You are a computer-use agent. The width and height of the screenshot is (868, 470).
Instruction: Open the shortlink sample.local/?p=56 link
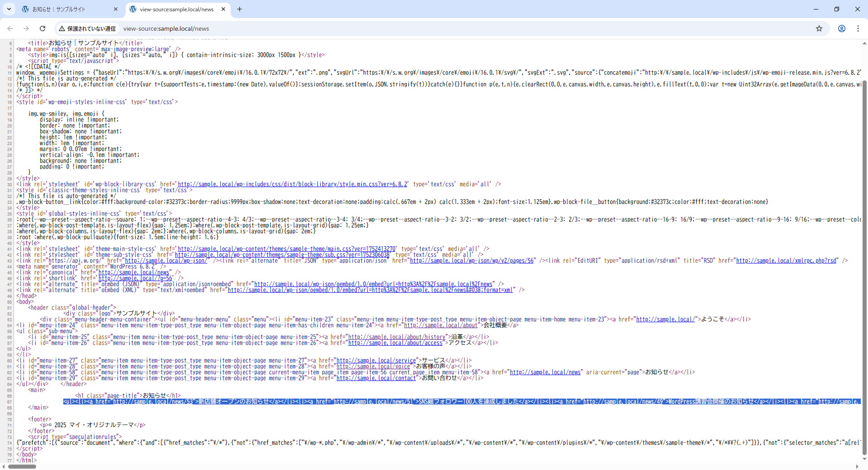[136, 278]
